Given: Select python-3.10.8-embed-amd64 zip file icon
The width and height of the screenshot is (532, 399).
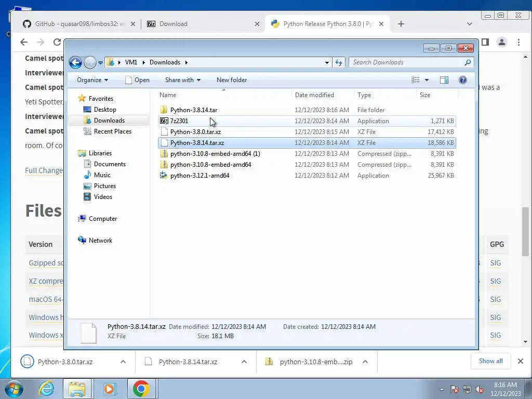Looking at the screenshot, I should click(x=164, y=165).
